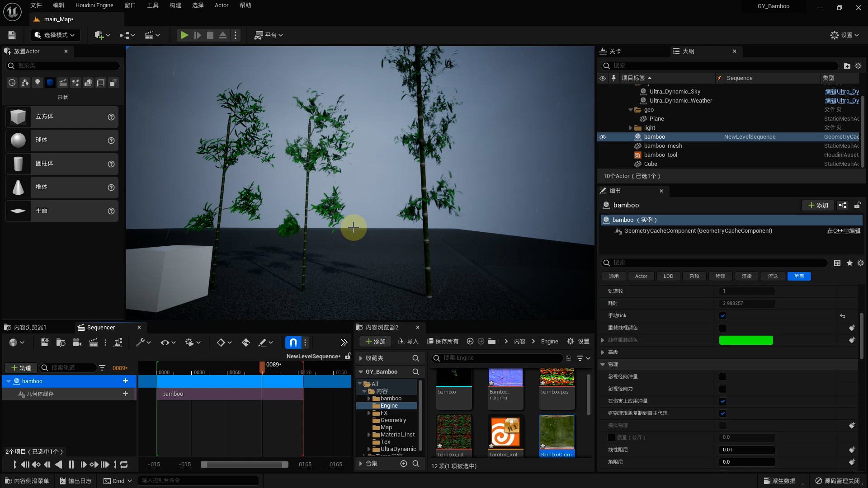Open the settings gear at top right
The image size is (868, 488).
834,35
